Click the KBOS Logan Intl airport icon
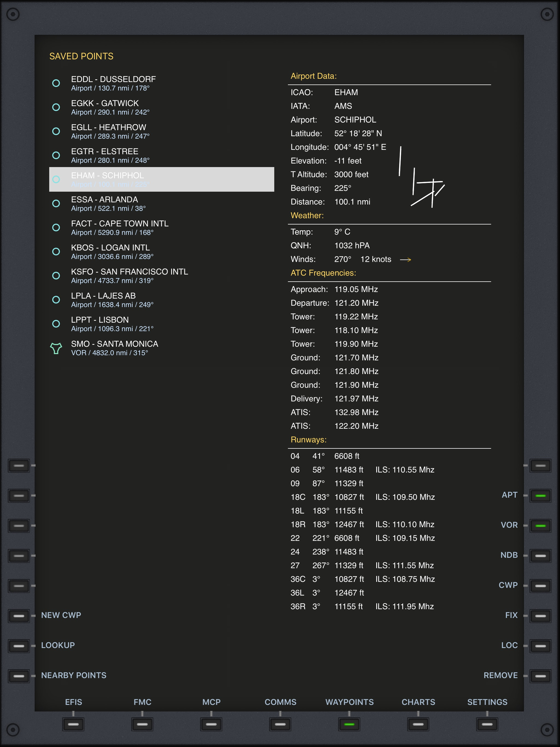560x747 pixels. [x=56, y=252]
